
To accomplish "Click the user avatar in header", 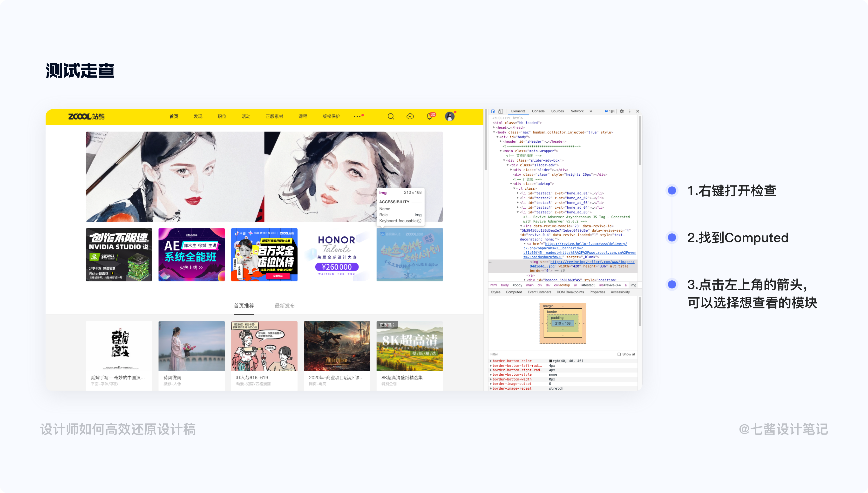I will coord(450,116).
